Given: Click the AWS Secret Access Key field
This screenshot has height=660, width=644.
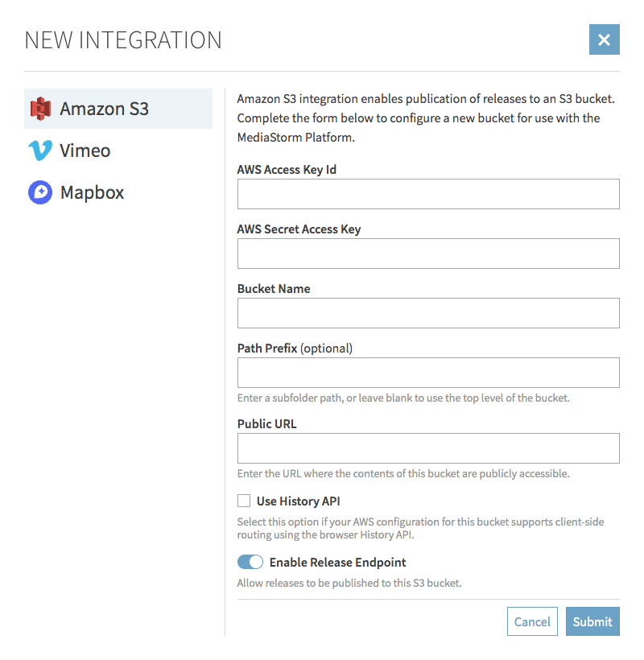Looking at the screenshot, I should pyautogui.click(x=428, y=254).
